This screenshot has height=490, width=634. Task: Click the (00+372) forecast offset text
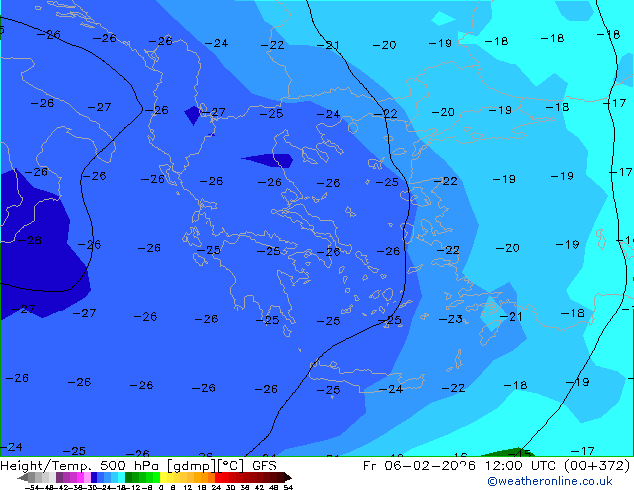597,466
